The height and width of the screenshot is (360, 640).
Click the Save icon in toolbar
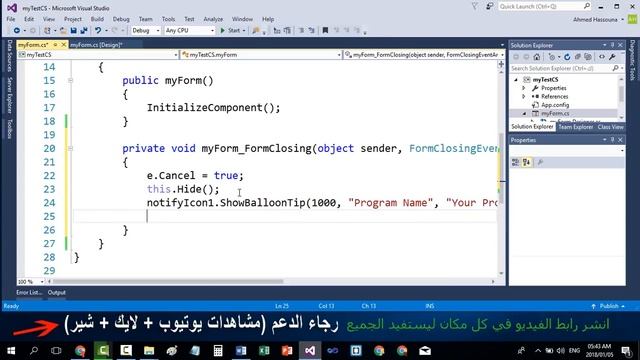[x=73, y=31]
